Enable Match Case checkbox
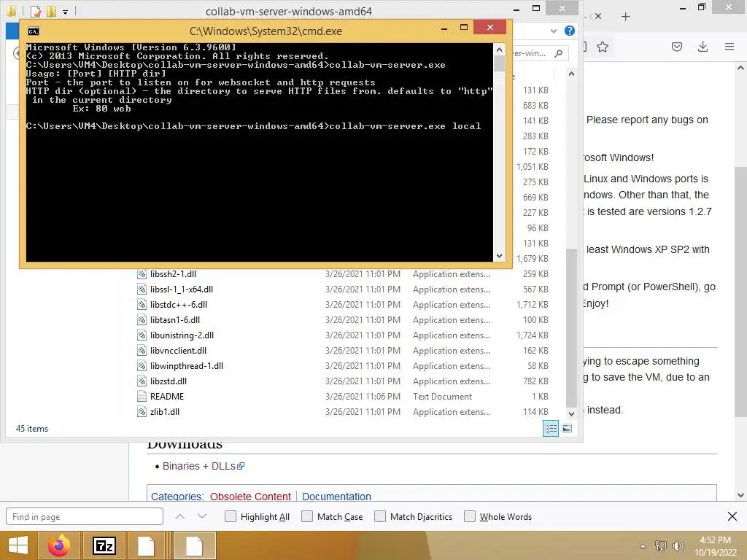 pyautogui.click(x=307, y=516)
